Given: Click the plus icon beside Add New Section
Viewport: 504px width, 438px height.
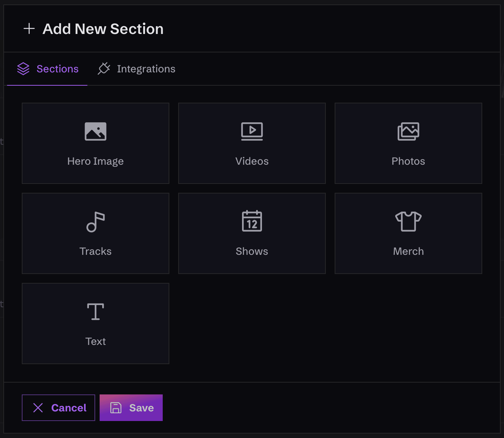Looking at the screenshot, I should click(x=29, y=28).
